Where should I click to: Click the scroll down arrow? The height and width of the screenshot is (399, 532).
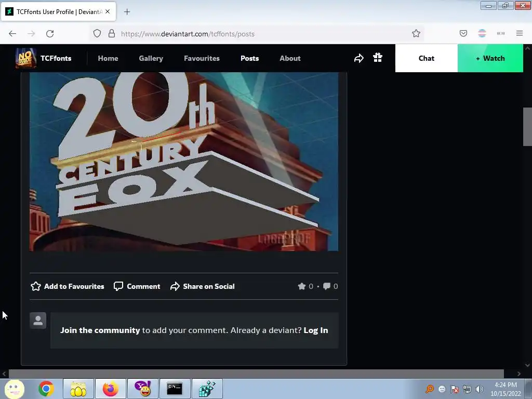pyautogui.click(x=527, y=365)
